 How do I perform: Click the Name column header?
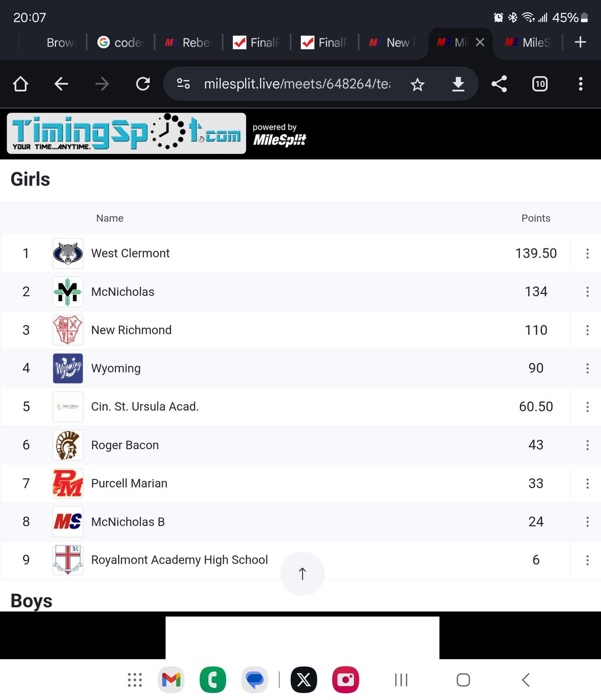click(110, 218)
